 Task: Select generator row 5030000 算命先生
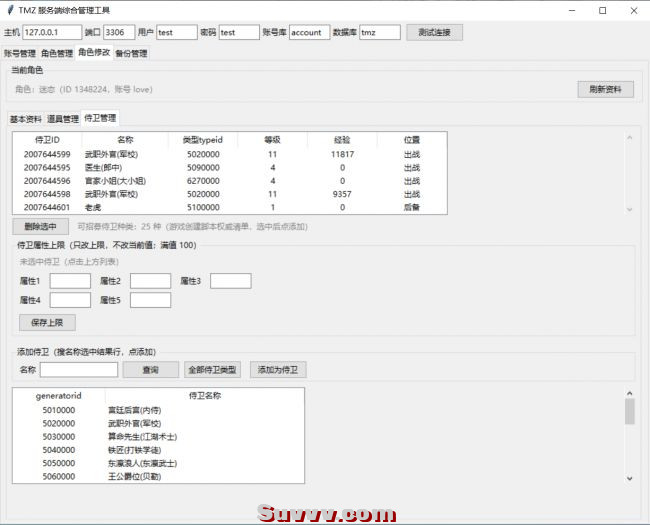click(158, 437)
